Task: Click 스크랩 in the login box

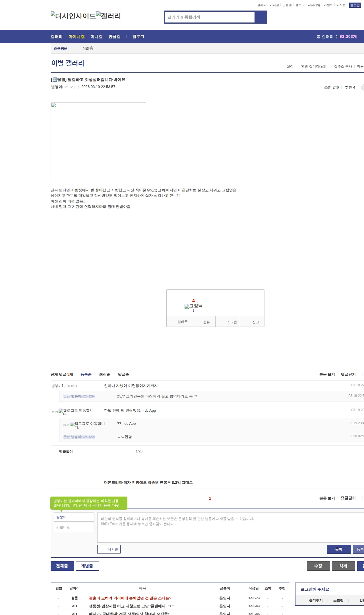Action: coord(338,600)
